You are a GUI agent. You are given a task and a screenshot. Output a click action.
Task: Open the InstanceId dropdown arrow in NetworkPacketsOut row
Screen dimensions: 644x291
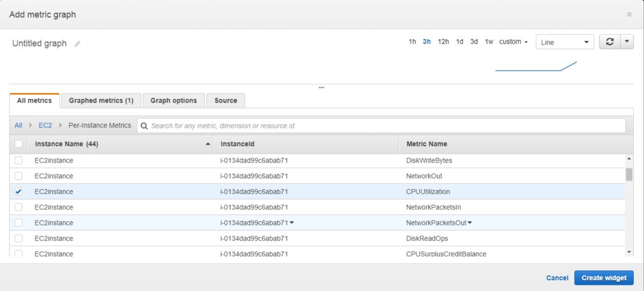pyautogui.click(x=292, y=223)
